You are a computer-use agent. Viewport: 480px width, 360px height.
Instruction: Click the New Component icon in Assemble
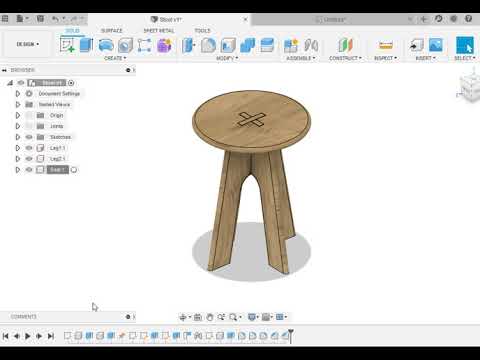coord(291,45)
